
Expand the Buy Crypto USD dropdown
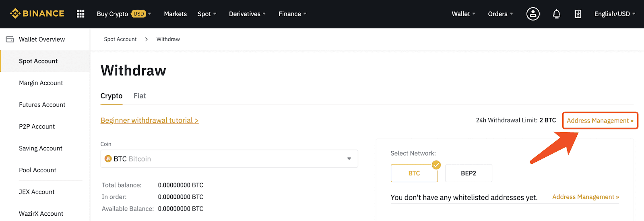[124, 14]
